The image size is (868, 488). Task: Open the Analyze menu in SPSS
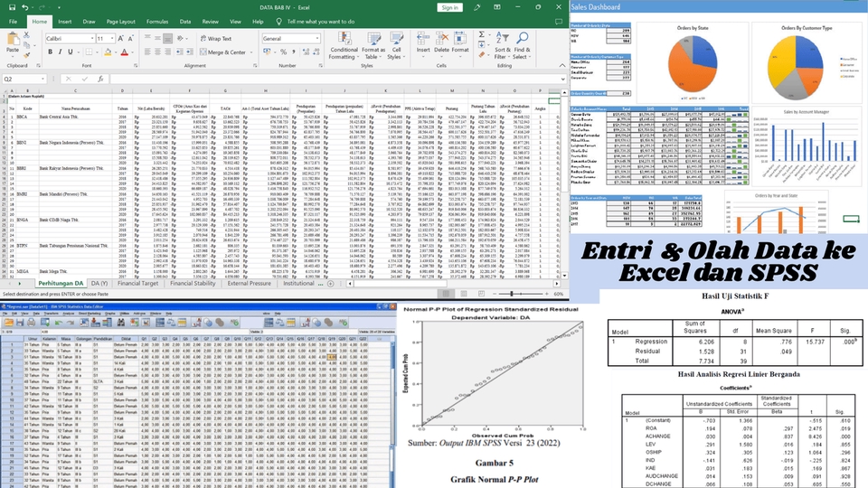[x=68, y=314]
